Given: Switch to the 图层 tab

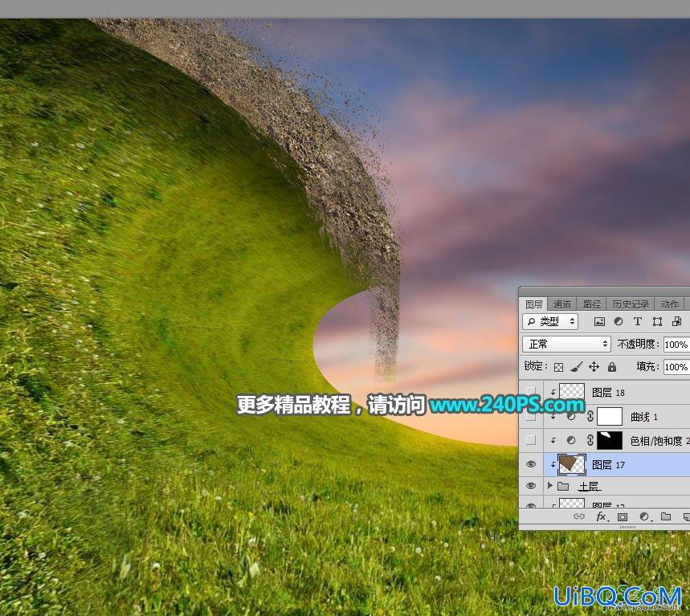Looking at the screenshot, I should pyautogui.click(x=534, y=304).
